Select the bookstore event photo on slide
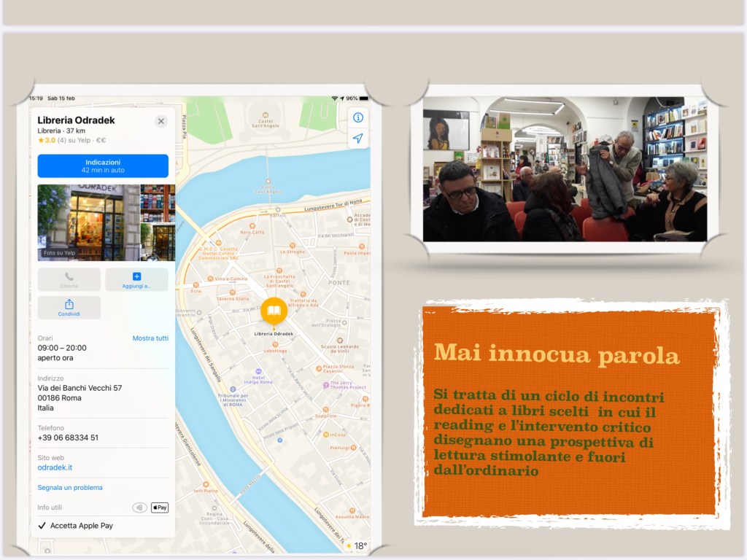The height and width of the screenshot is (560, 747). [x=565, y=169]
